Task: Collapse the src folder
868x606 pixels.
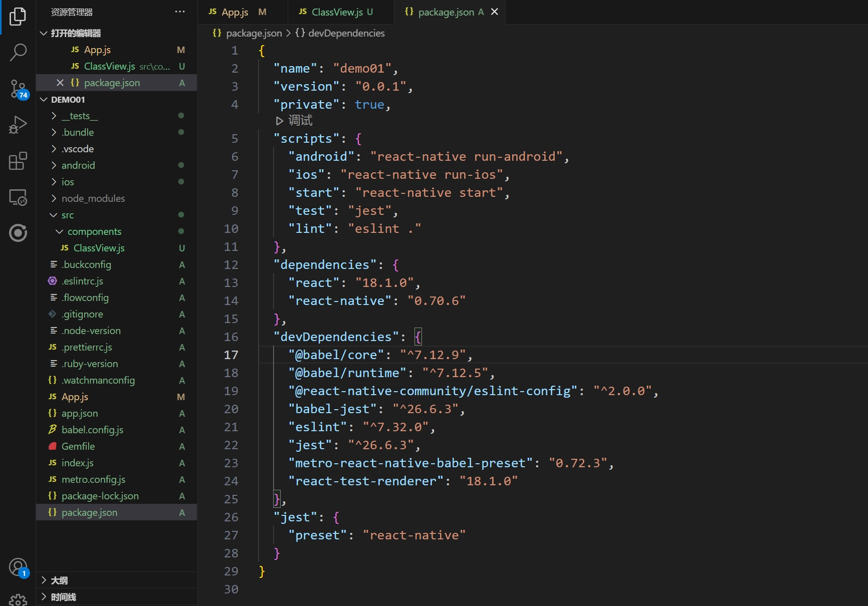Action: click(x=116, y=215)
